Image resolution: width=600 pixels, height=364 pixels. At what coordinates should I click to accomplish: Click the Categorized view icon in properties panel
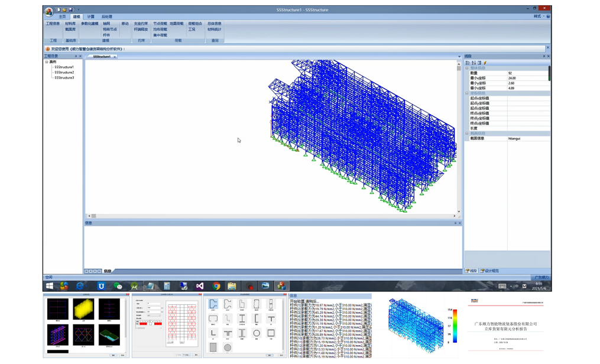pos(468,63)
